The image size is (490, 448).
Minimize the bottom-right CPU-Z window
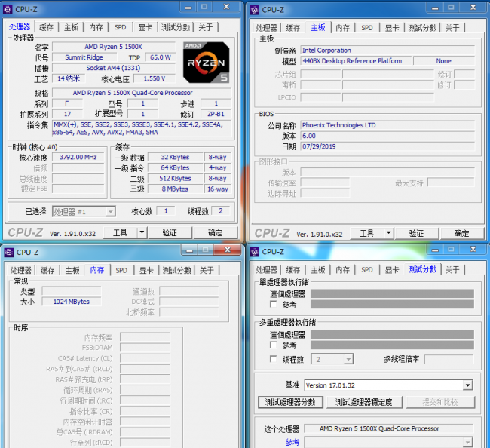click(435, 249)
